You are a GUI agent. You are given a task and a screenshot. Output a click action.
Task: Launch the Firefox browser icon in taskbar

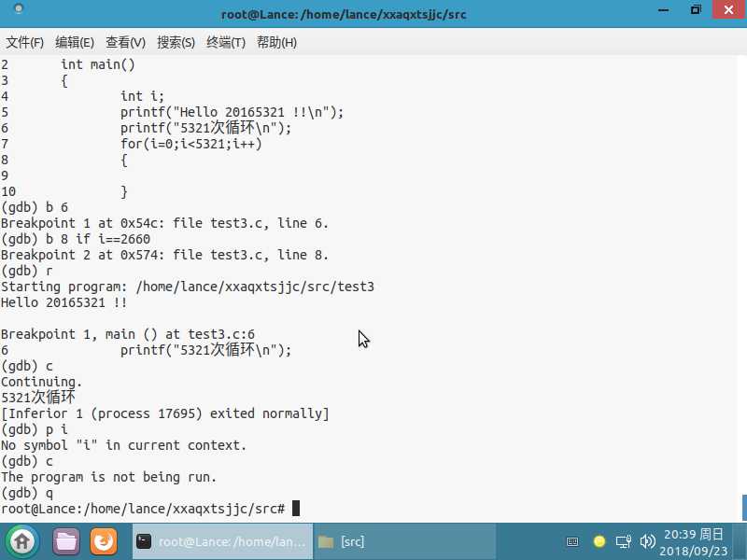click(104, 541)
